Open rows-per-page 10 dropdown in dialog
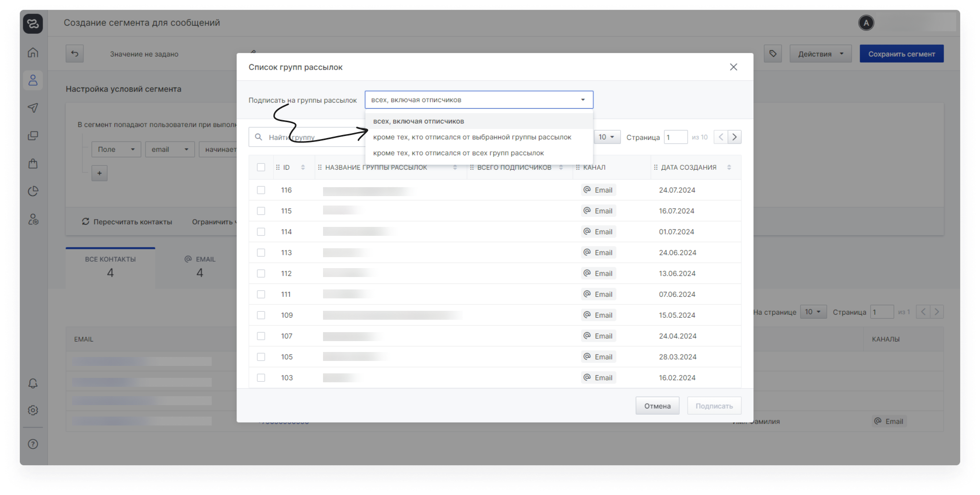The width and height of the screenshot is (980, 495). (607, 137)
